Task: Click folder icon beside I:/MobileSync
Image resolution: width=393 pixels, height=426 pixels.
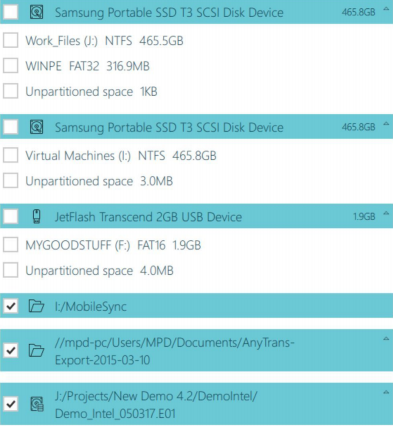Action: click(x=36, y=306)
